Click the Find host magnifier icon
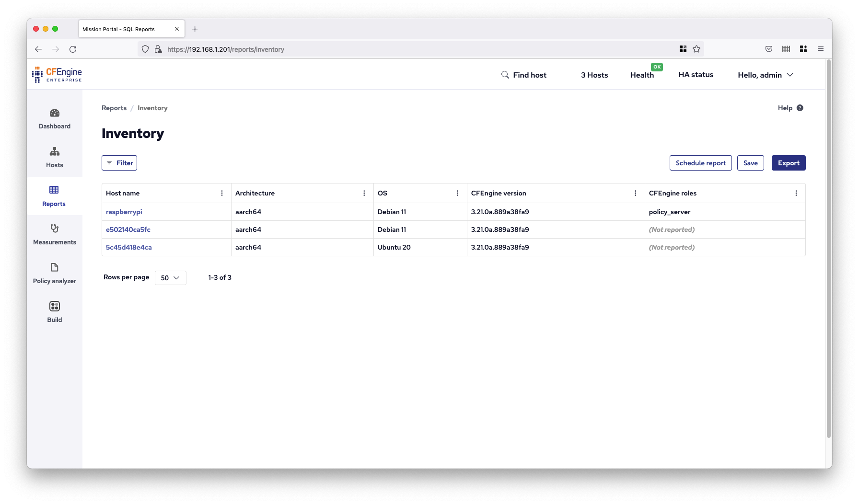859x504 pixels. tap(505, 75)
